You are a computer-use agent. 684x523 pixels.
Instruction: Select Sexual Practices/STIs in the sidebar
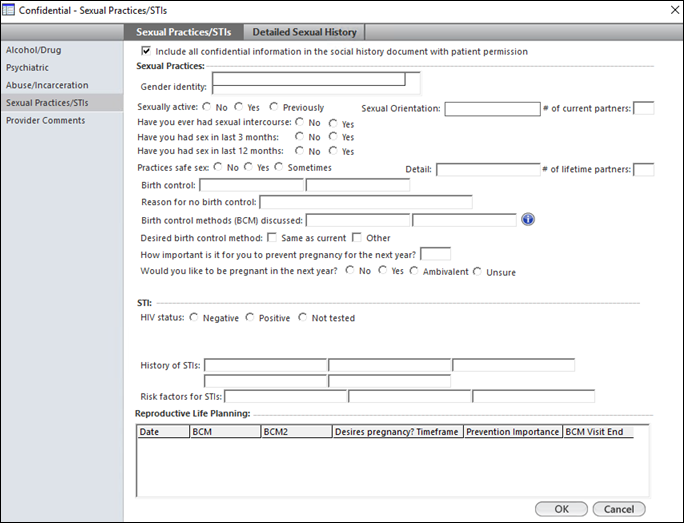62,103
